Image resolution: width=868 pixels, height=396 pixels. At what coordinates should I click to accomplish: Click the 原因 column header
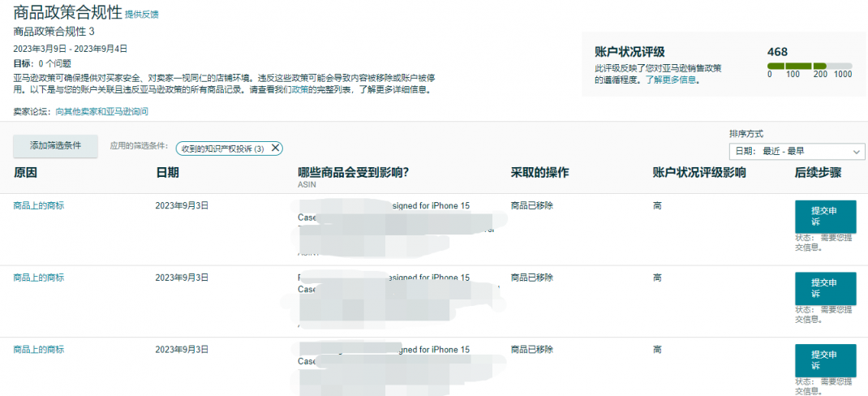[x=25, y=173]
